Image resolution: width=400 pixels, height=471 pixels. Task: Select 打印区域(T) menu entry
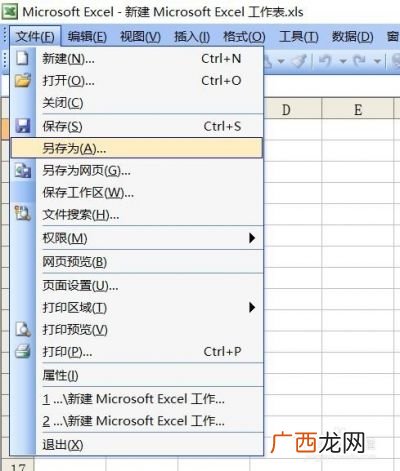(137, 307)
